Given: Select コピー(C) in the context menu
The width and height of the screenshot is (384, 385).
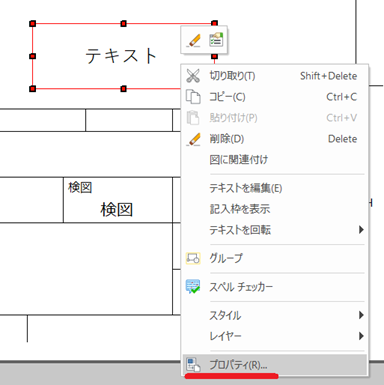Looking at the screenshot, I should click(x=275, y=97).
